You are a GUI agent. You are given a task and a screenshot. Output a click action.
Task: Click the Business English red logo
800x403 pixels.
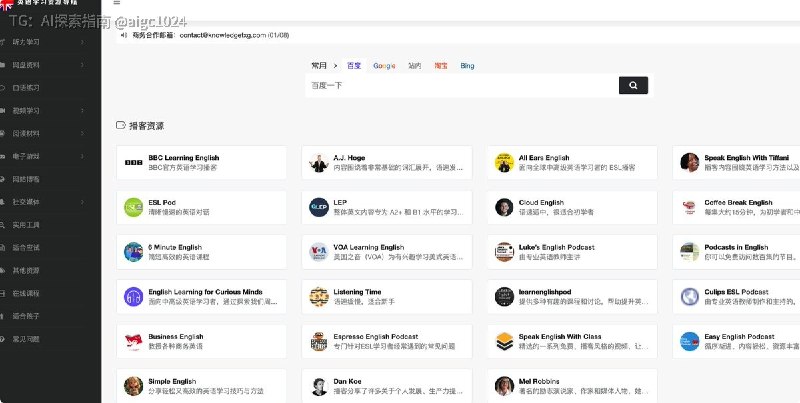[x=134, y=341]
